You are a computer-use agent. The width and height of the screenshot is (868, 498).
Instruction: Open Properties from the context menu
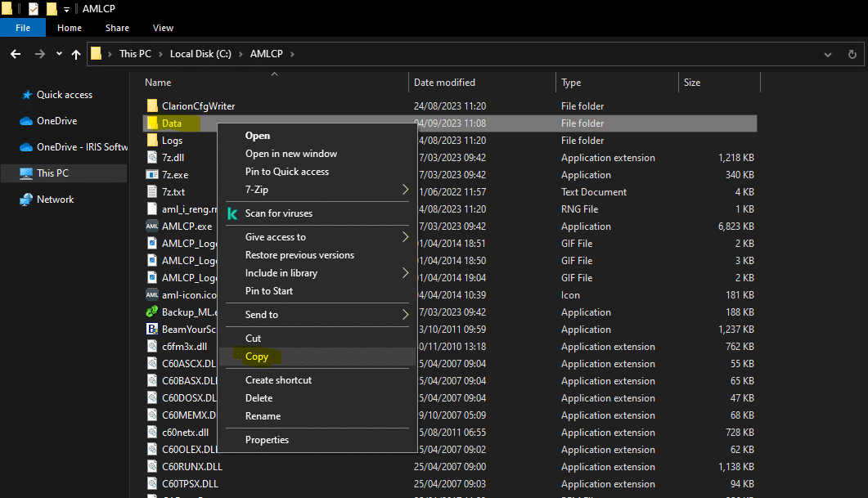(317, 440)
